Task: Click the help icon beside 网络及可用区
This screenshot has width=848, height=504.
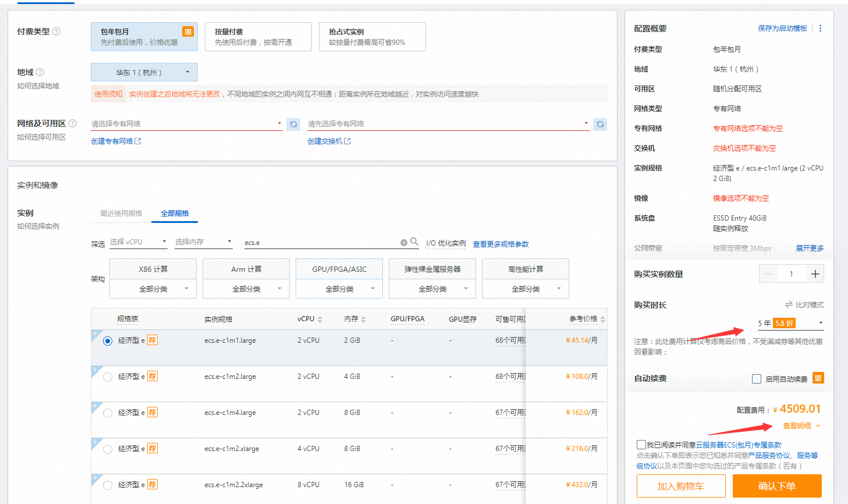Action: coord(73,123)
